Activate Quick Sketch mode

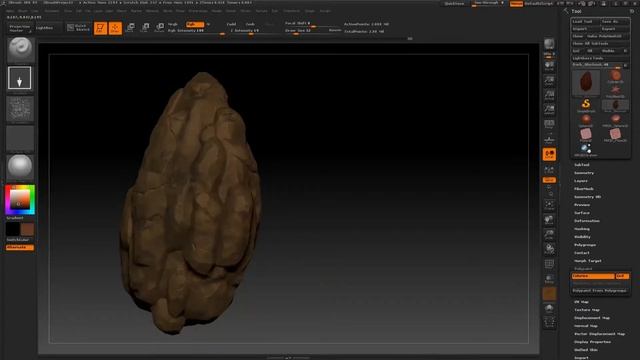point(78,27)
